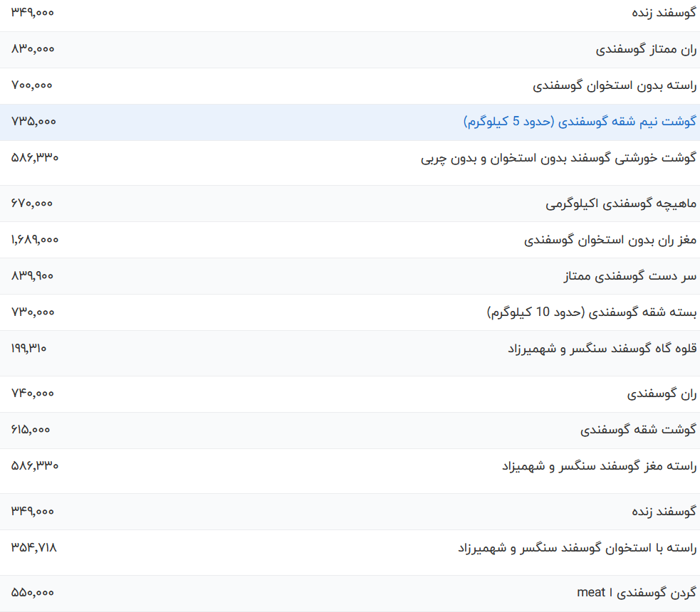This screenshot has width=700, height=612.
Task: Click the ۸۳۰,۰۰۰ price cell
Action: tap(33, 49)
